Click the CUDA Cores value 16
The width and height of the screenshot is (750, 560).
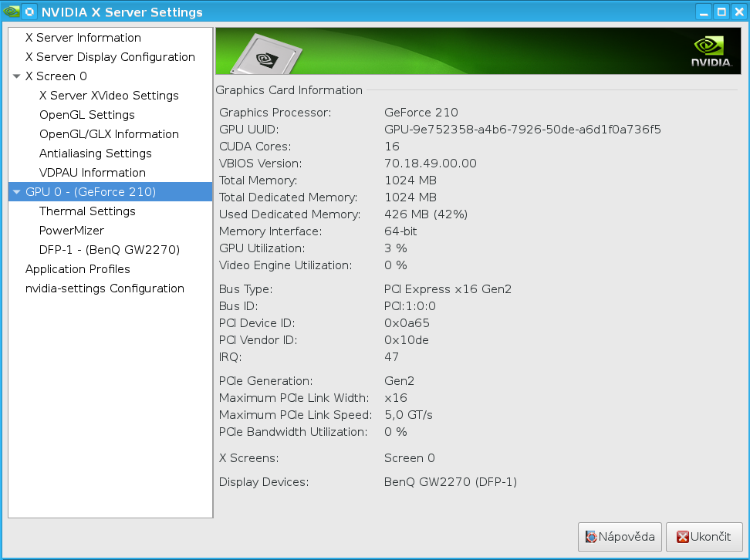coord(392,147)
